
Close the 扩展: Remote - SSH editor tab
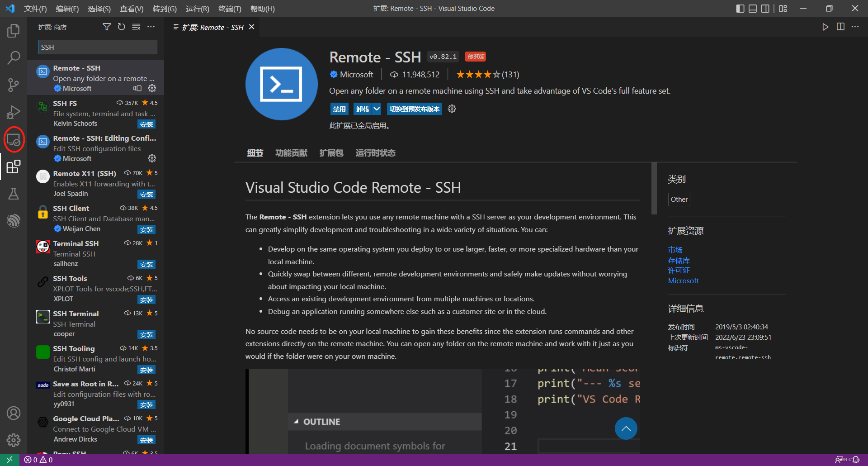click(252, 27)
